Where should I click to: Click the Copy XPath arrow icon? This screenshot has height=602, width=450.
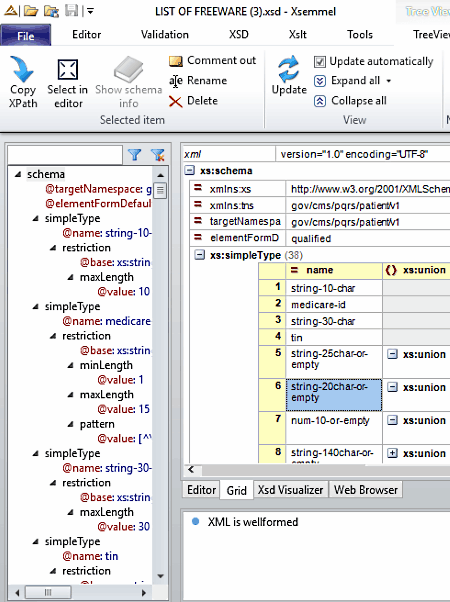tap(22, 69)
